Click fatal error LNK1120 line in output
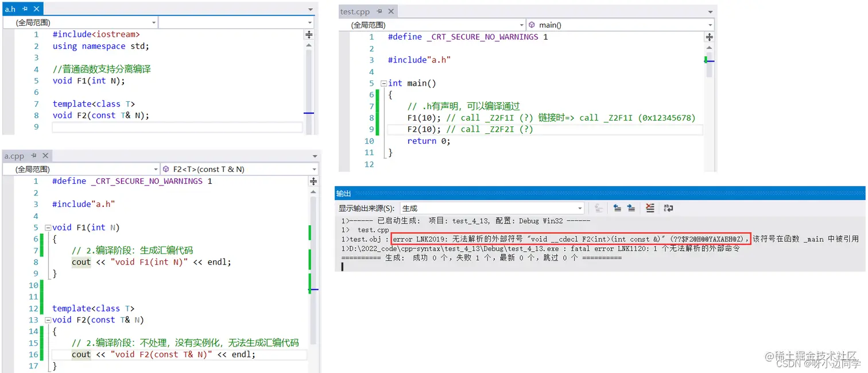 pyautogui.click(x=540, y=248)
